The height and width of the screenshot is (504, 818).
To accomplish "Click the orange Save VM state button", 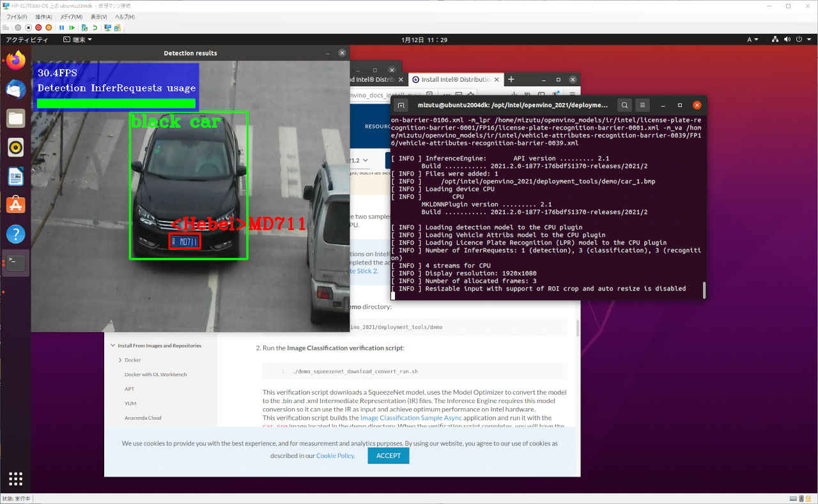I will 49,27.
